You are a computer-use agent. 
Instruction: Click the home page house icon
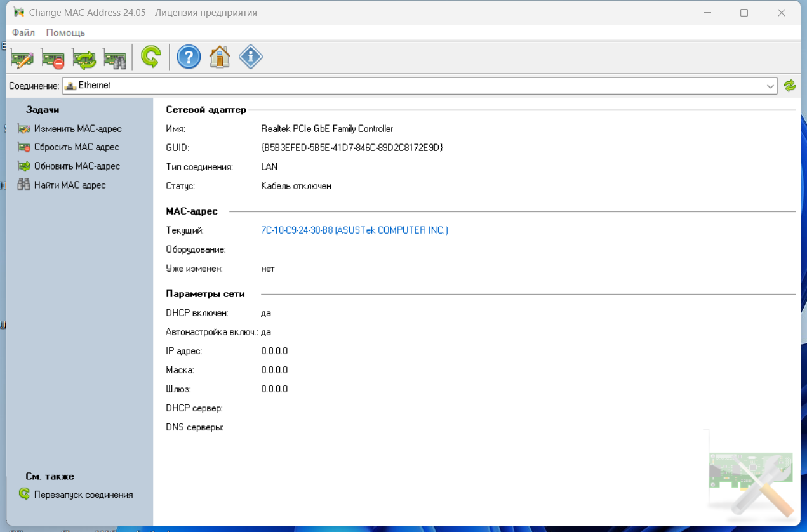[x=220, y=57]
